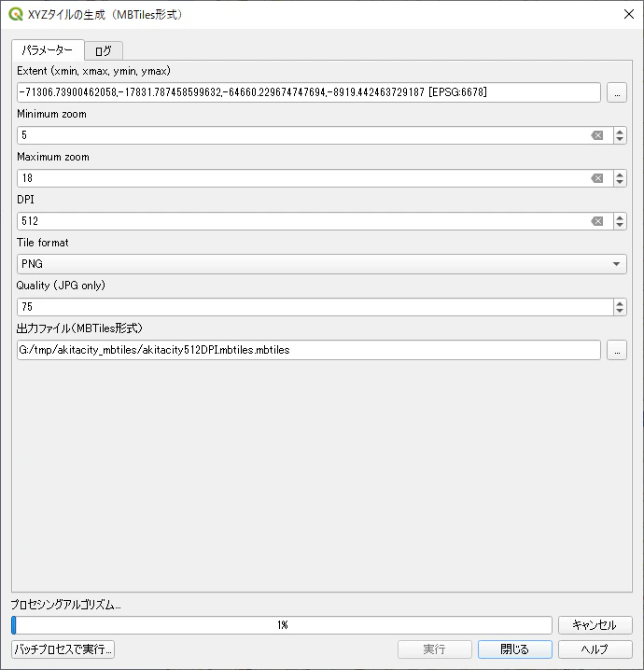Image resolution: width=644 pixels, height=670 pixels.
Task: Open the Tile format dropdown
Action: 321,264
